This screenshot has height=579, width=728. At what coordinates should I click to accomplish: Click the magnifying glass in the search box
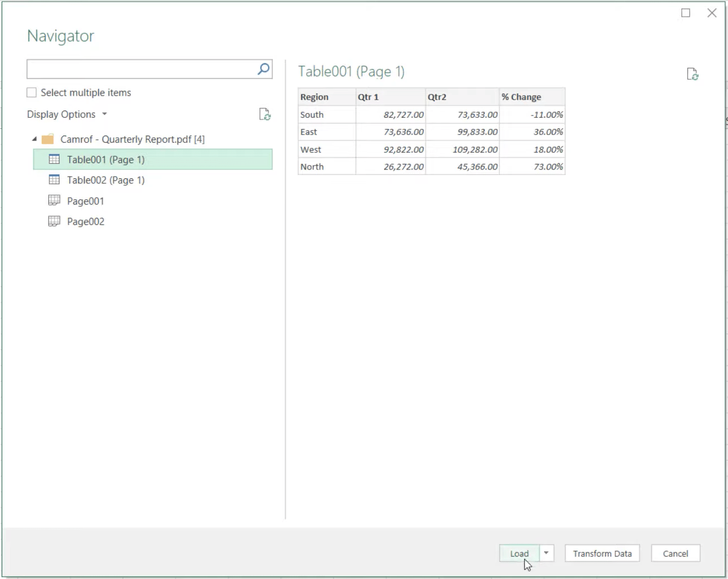coord(262,69)
